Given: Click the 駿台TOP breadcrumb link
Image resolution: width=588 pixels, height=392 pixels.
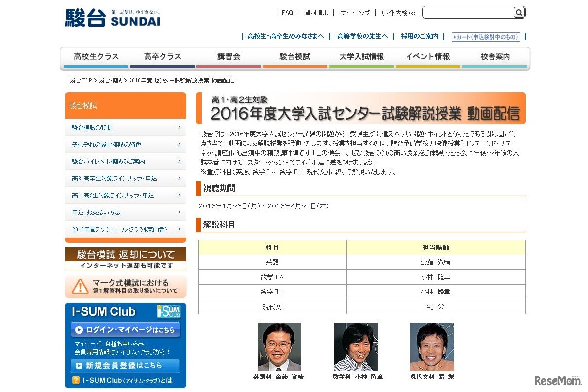Looking at the screenshot, I should point(80,80).
